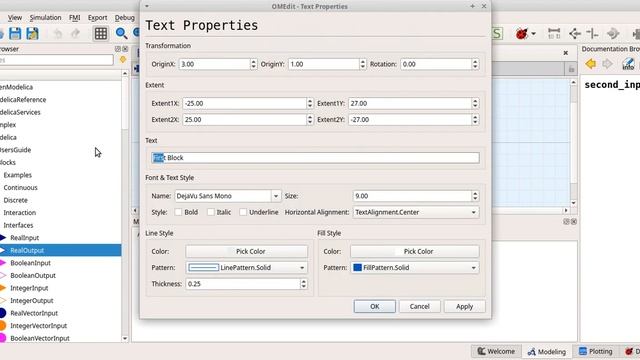
Task: Click the yellow filter icon beside library search
Action: point(122,60)
